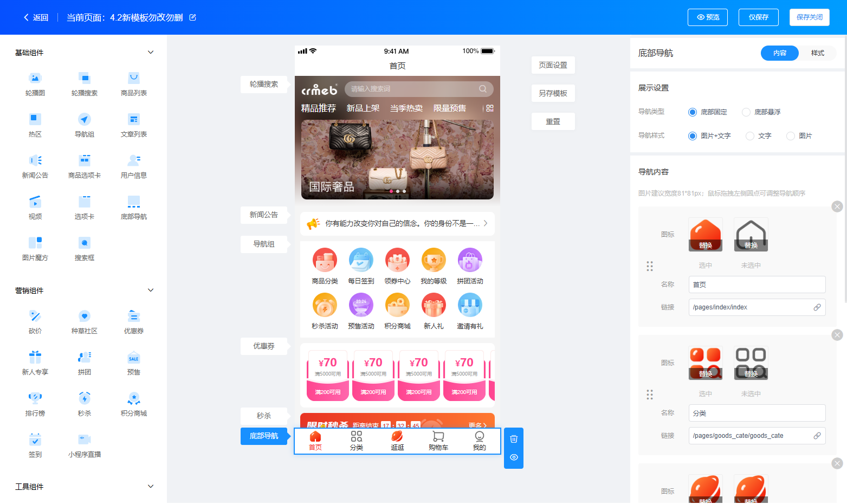Remove the 首页 navigation item
Screen dimensions: 847x504
point(837,206)
